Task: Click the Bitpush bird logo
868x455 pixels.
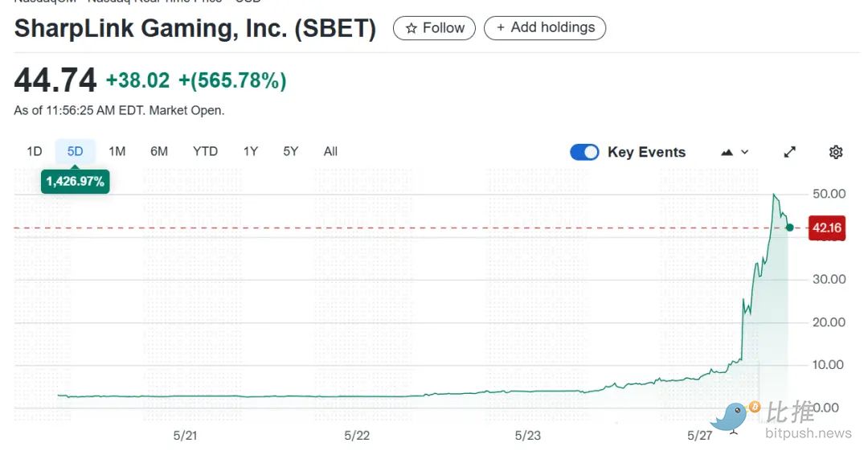Action: [x=730, y=417]
